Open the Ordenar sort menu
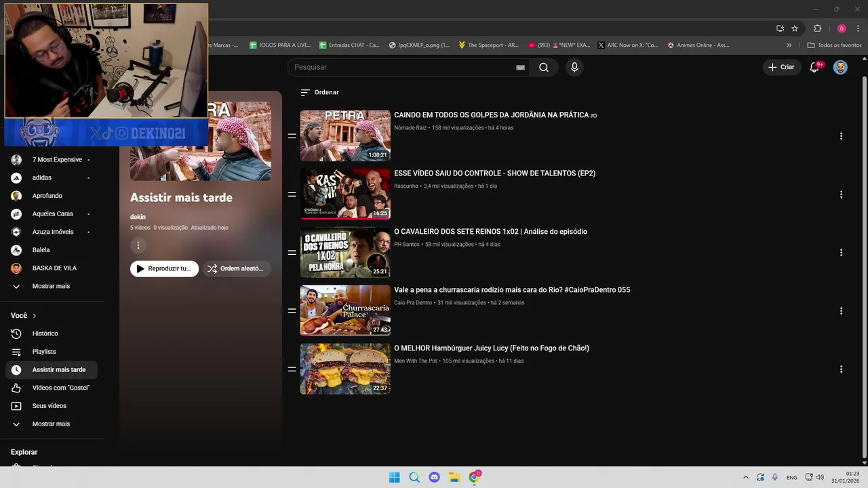The width and height of the screenshot is (868, 488). point(319,92)
